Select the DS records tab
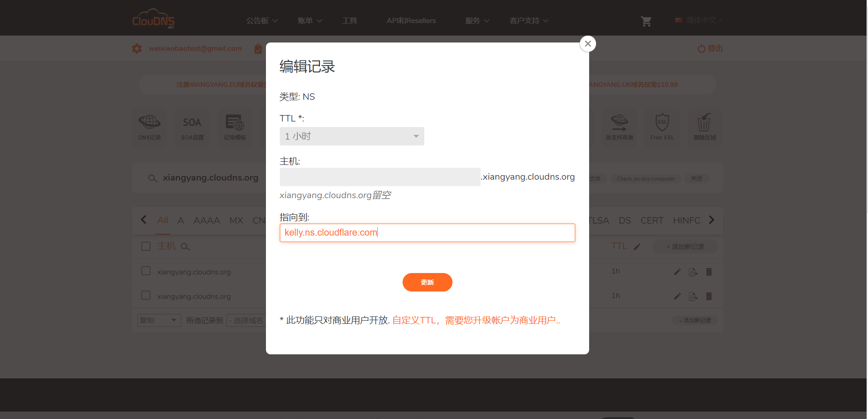 [x=625, y=220]
